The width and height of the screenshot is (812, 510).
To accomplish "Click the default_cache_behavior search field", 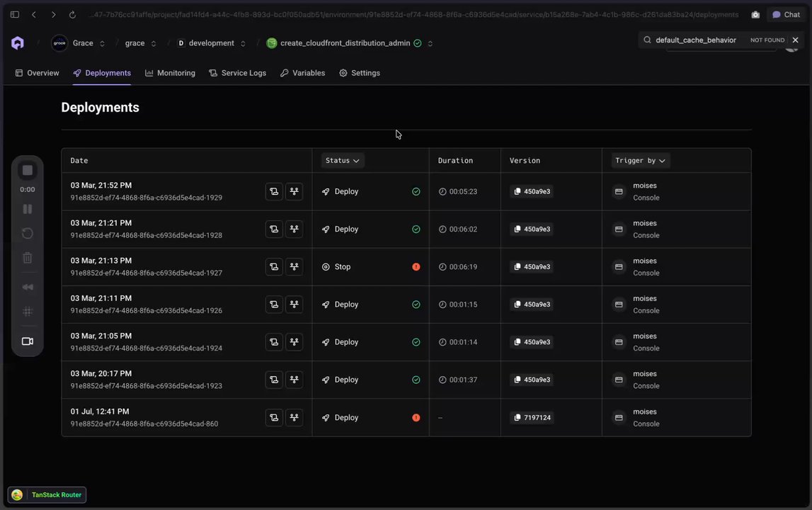I will [x=696, y=40].
